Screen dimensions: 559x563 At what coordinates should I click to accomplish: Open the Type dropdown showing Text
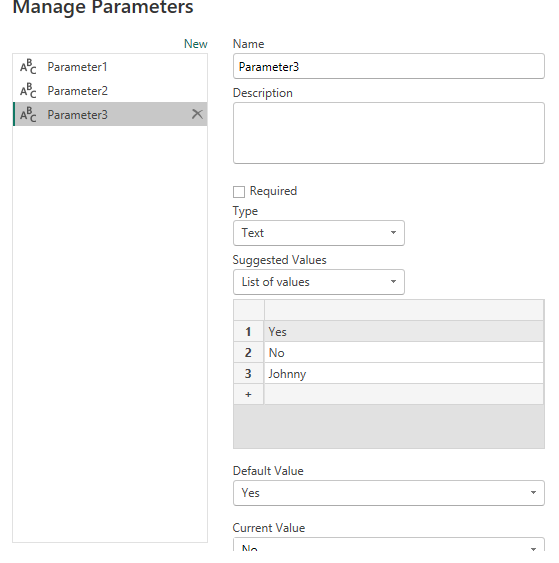(x=319, y=233)
